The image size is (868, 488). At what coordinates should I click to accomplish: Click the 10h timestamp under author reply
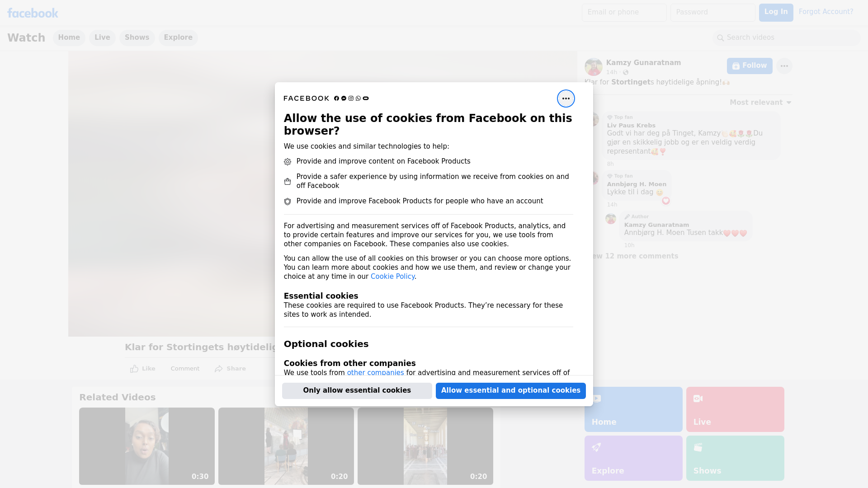tap(629, 245)
